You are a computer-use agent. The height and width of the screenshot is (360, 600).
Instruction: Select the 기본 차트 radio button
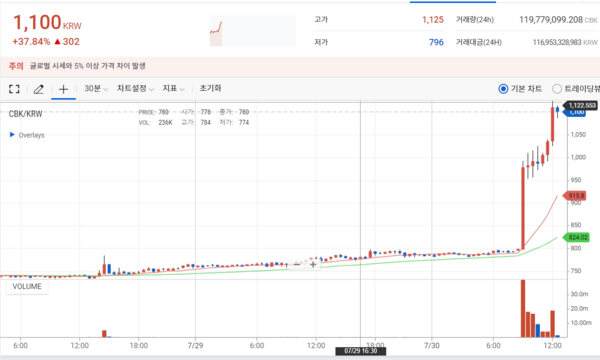click(x=503, y=89)
